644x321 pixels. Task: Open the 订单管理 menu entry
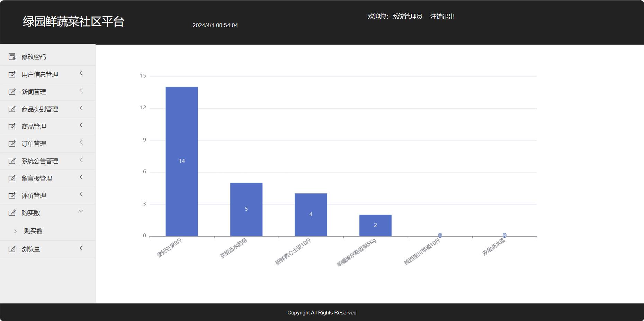coord(34,144)
